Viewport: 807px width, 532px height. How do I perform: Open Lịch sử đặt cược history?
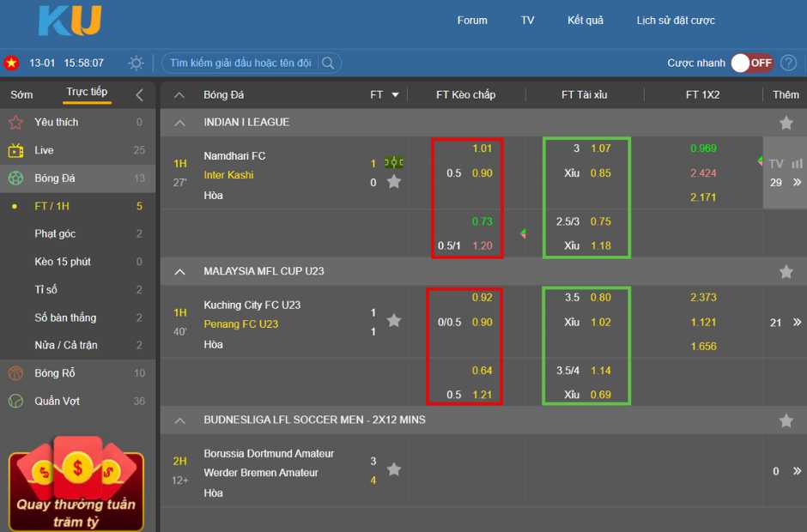(x=676, y=21)
